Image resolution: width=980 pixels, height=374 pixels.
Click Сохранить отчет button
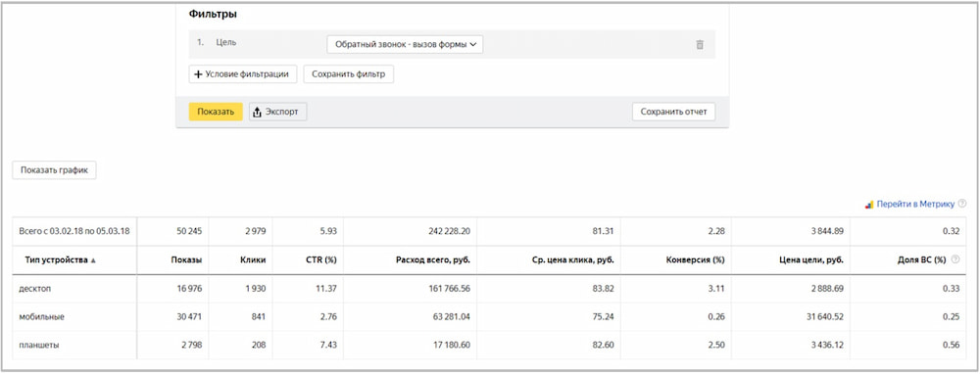point(674,112)
